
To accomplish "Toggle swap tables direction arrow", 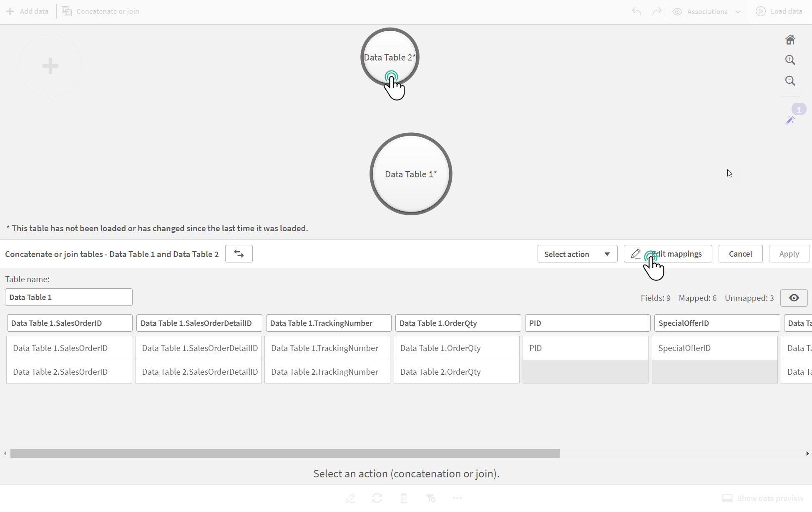I will click(239, 254).
